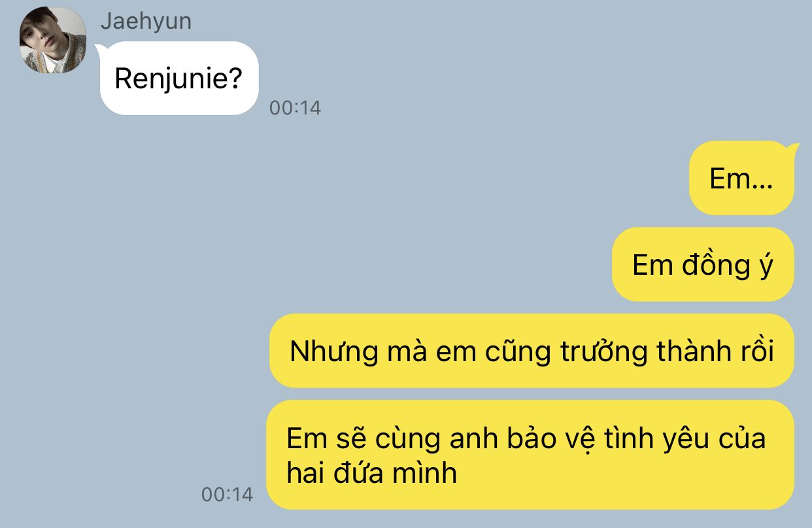This screenshot has height=528, width=812.
Task: Select the white 'Renjunie?' message bubble
Action: pyautogui.click(x=180, y=79)
